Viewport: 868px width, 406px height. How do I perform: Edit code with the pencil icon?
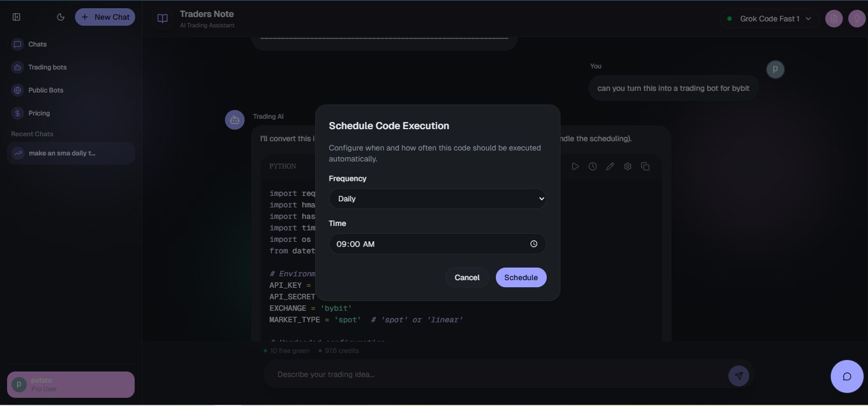[x=610, y=166]
